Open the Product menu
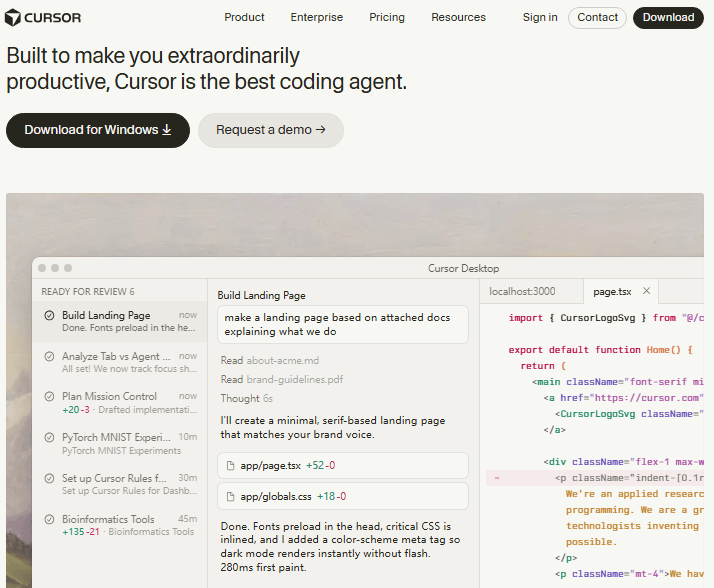Image resolution: width=714 pixels, height=588 pixels. pos(244,17)
